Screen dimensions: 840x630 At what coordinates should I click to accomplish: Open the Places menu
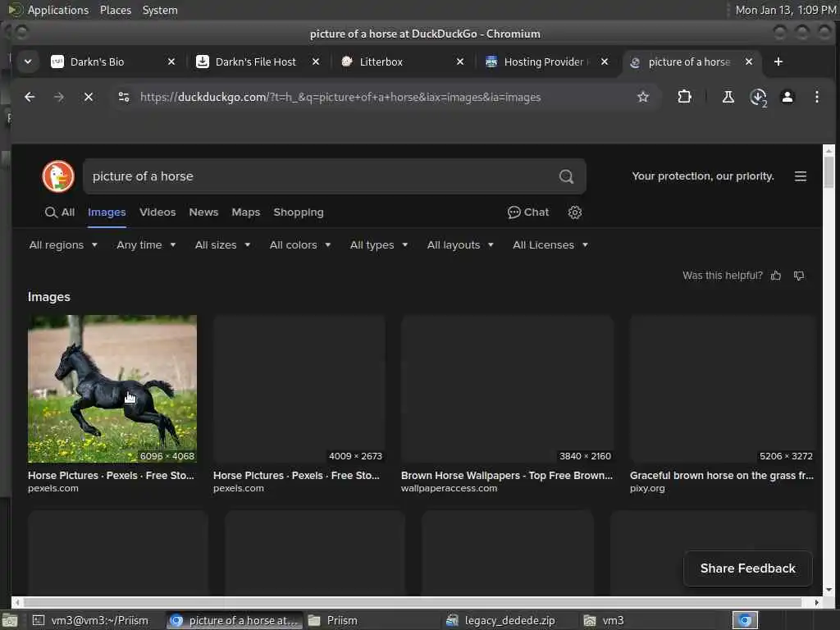pos(115,10)
